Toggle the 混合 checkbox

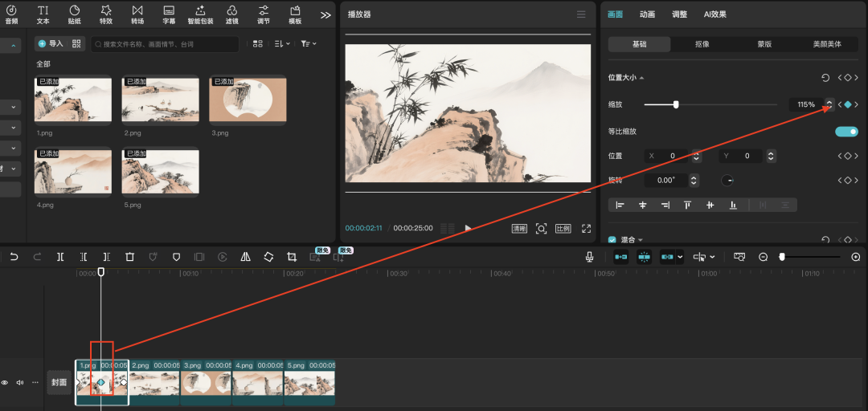pos(612,240)
